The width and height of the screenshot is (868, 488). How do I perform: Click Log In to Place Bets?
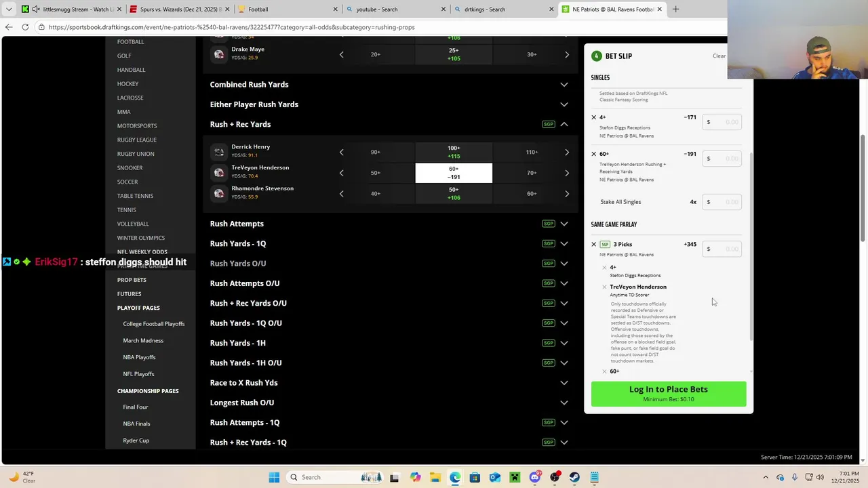[x=669, y=394]
